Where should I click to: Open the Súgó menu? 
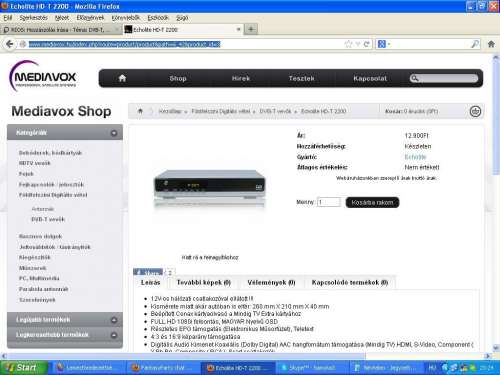coord(182,18)
